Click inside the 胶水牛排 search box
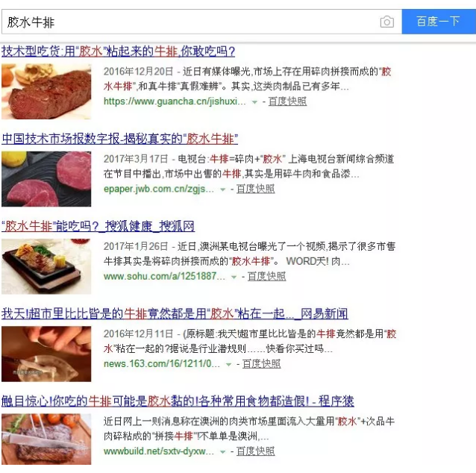 point(190,22)
